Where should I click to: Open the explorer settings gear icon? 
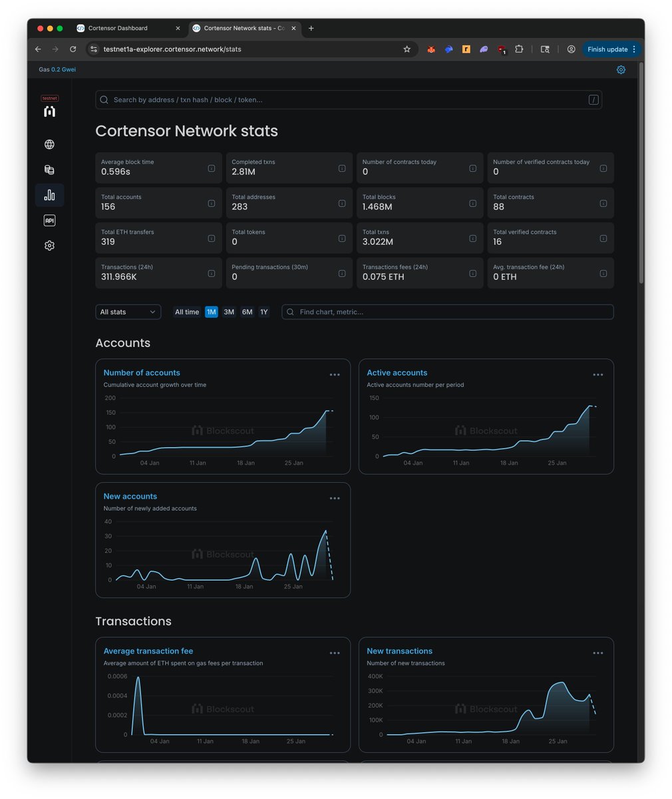coord(49,245)
